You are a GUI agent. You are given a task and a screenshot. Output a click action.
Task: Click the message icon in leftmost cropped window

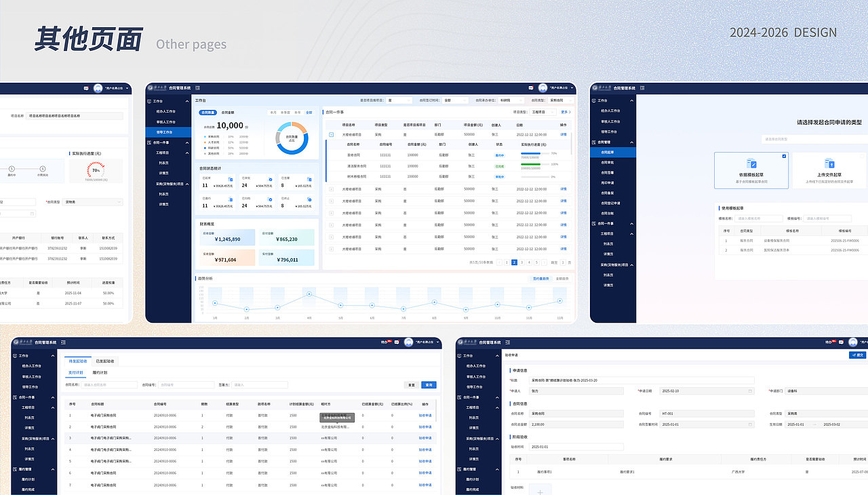click(x=86, y=88)
